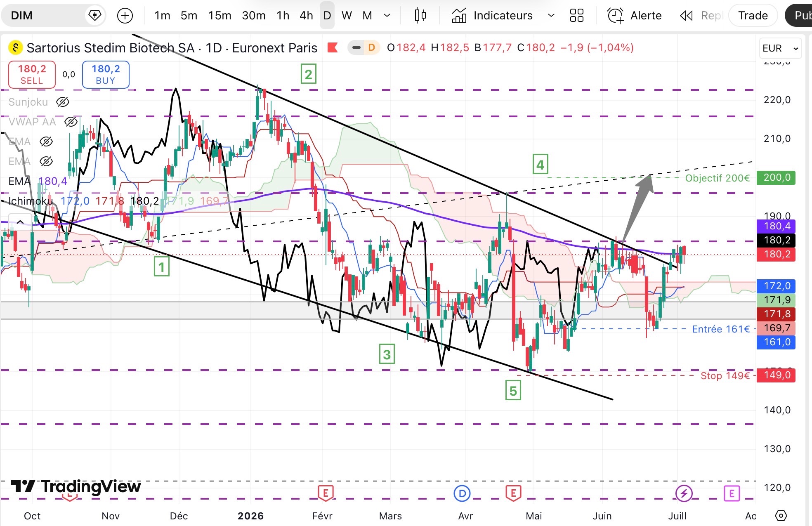Add a symbol with the plus circle icon

tap(125, 16)
